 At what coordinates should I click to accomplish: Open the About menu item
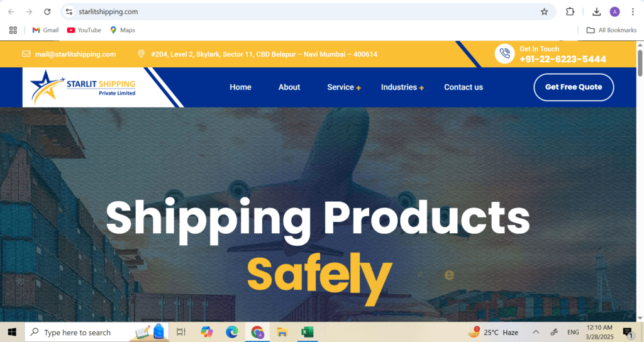click(x=289, y=87)
